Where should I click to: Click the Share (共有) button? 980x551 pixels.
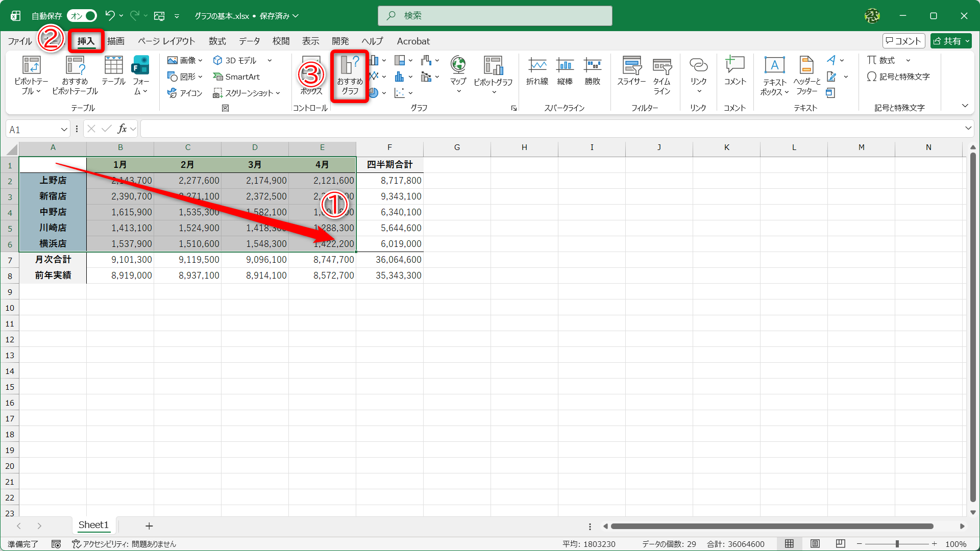(x=950, y=41)
